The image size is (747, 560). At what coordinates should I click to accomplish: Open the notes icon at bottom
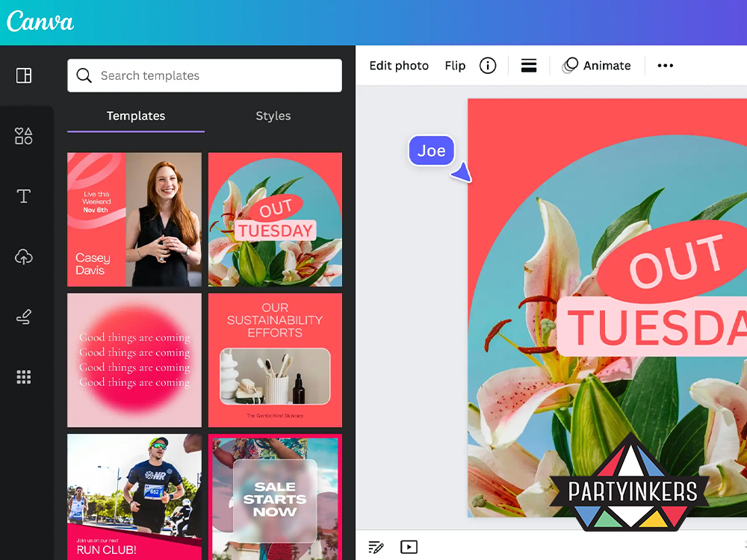tap(376, 547)
